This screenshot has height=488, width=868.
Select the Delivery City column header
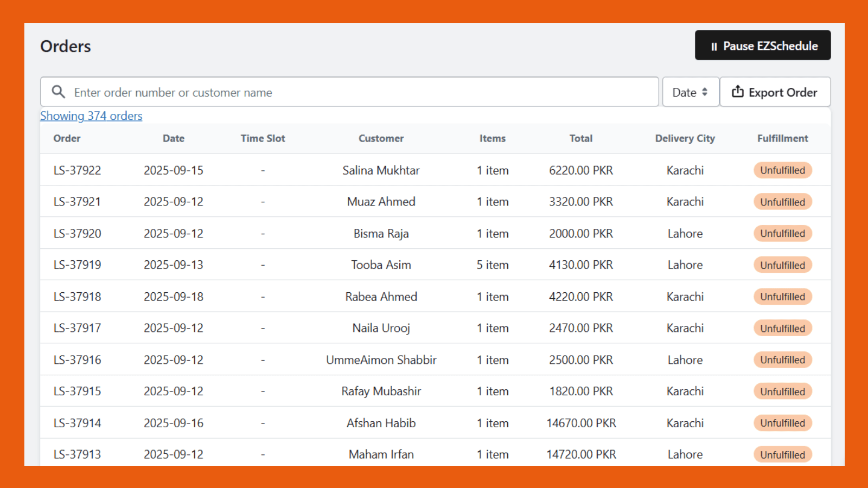pos(685,138)
